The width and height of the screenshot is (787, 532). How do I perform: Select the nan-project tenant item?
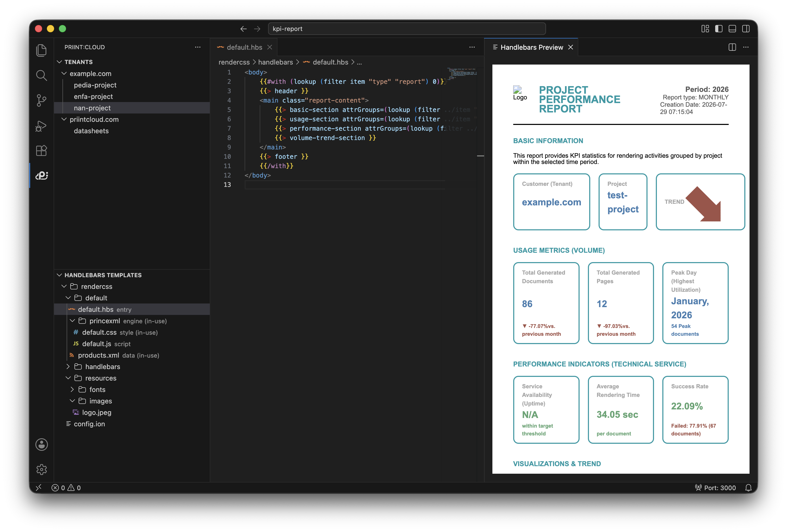[132, 108]
